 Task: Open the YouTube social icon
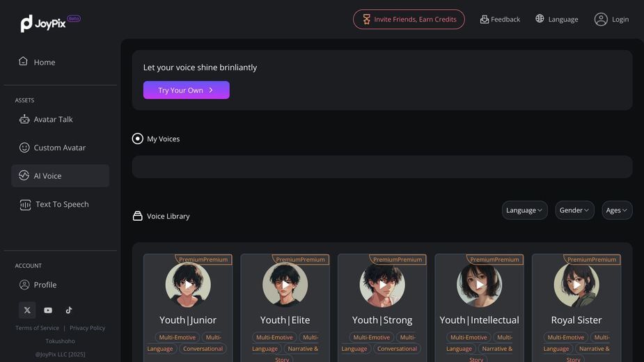[48, 310]
